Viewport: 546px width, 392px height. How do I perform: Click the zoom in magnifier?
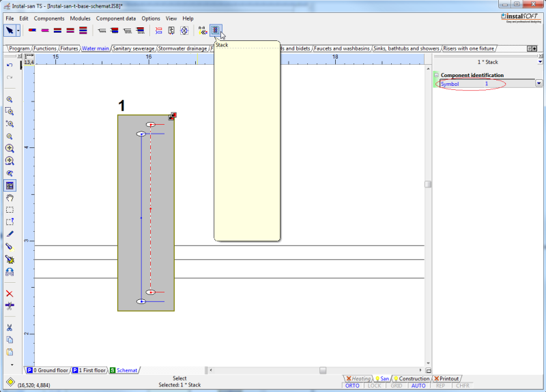tap(10, 100)
